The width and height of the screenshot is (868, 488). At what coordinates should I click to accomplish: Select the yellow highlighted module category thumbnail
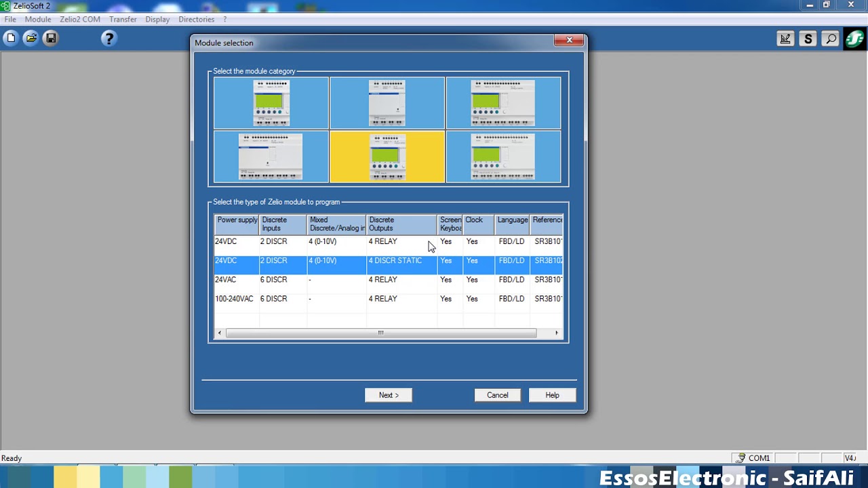[387, 157]
